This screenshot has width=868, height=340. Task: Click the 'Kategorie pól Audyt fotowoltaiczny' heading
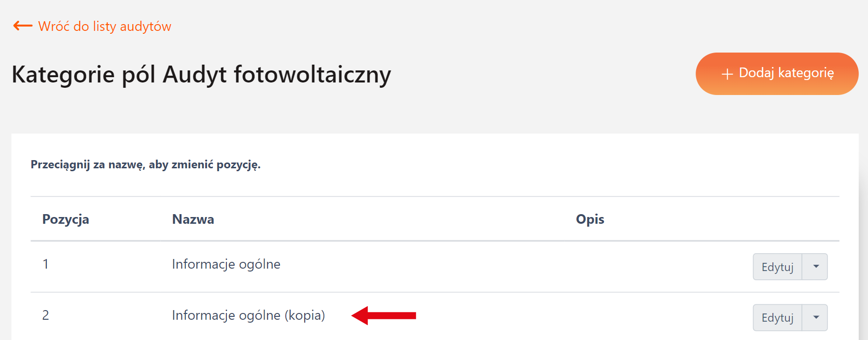coord(201,75)
